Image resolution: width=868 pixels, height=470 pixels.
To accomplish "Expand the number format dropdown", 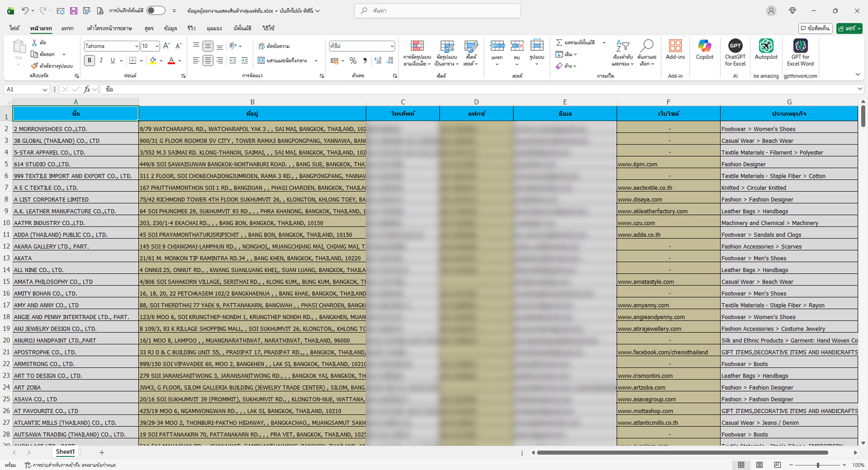I will pos(392,46).
